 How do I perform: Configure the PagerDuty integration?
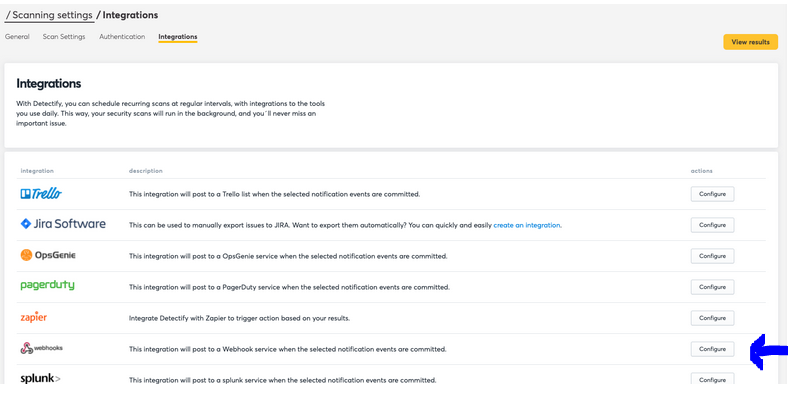point(712,287)
